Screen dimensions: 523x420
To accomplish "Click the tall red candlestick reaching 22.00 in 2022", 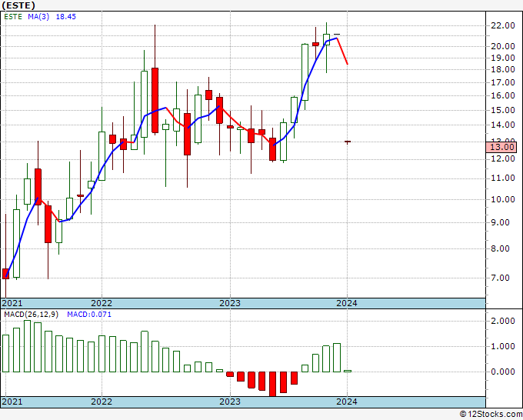I will (155, 100).
